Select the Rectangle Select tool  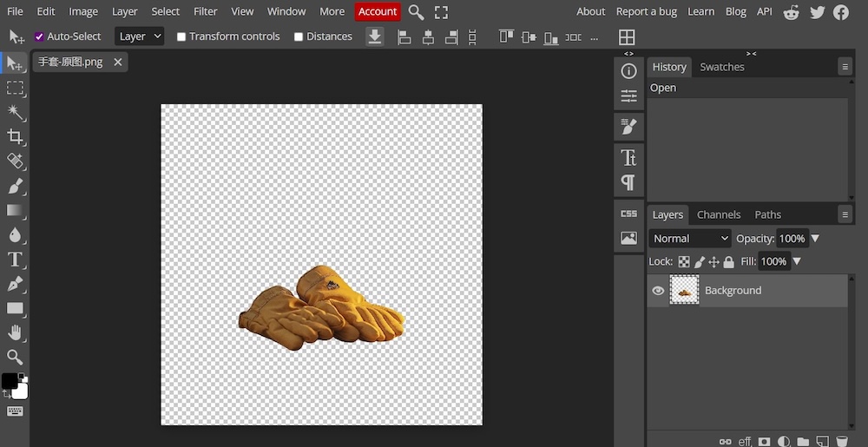[15, 88]
